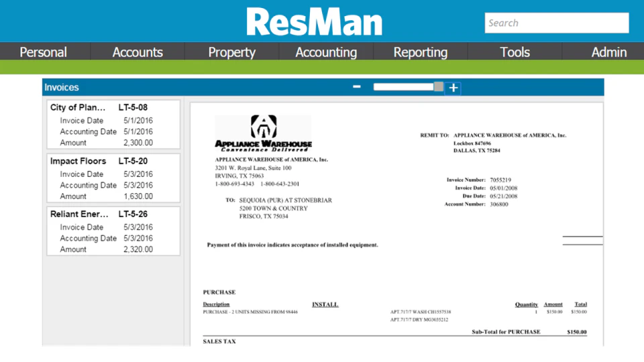Click the Appliance Warehouse logo in invoice

(x=263, y=133)
